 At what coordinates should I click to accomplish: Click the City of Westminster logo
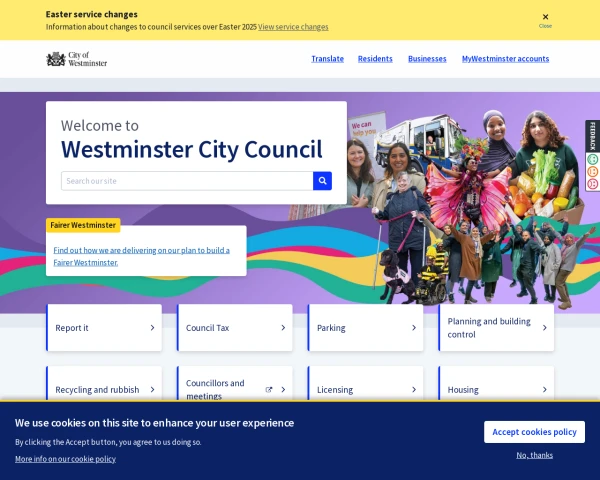point(77,59)
